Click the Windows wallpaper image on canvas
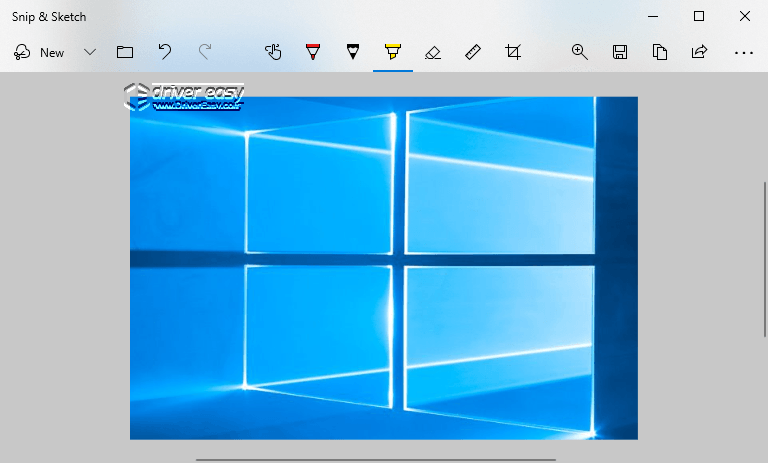Screen dimensions: 768x463 [383, 267]
